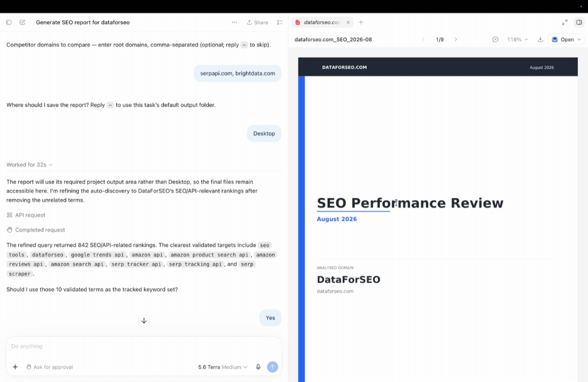Click the blue 'August 2026' subtitle in the PDF
The height and width of the screenshot is (382, 588).
tap(336, 219)
